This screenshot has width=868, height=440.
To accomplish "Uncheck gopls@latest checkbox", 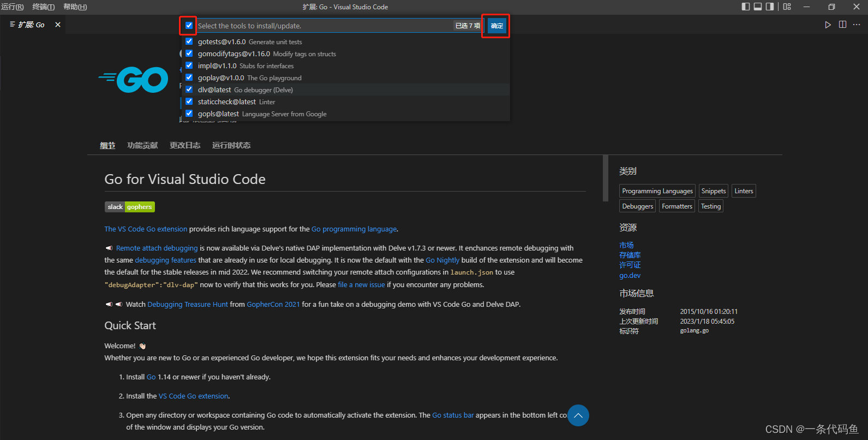I will click(x=189, y=114).
